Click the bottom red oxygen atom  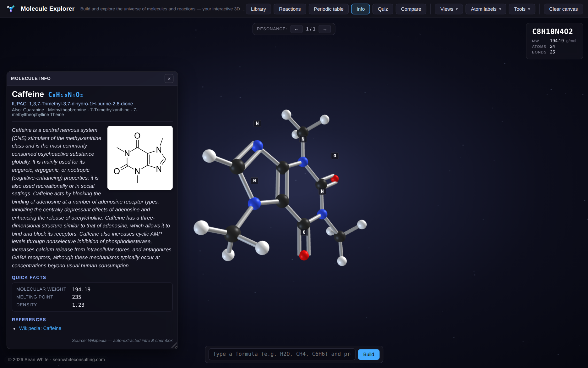click(x=304, y=255)
